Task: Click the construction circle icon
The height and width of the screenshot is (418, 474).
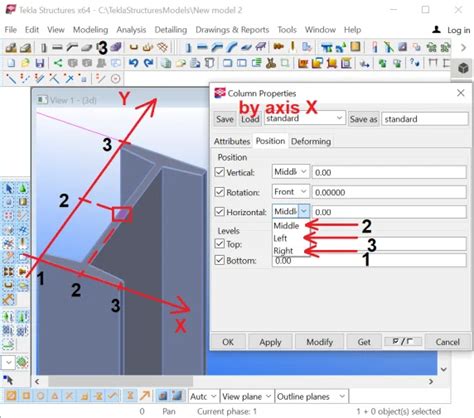Action: (115, 79)
